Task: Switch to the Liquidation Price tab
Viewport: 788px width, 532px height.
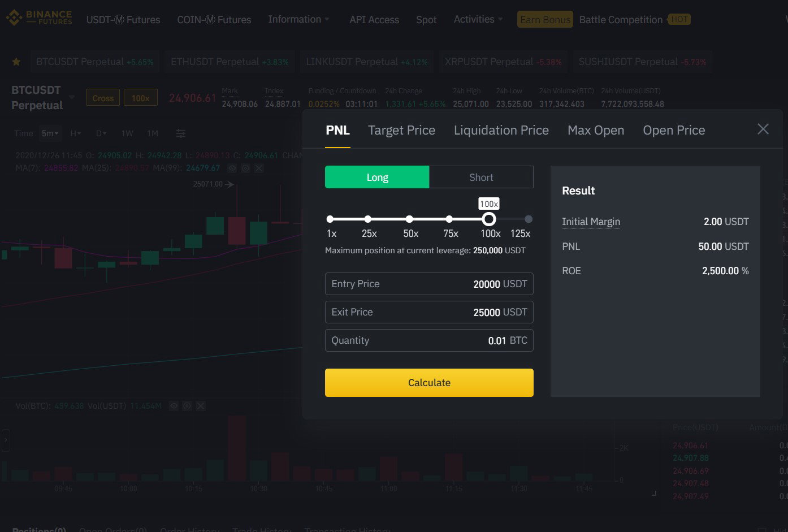Action: (x=501, y=130)
